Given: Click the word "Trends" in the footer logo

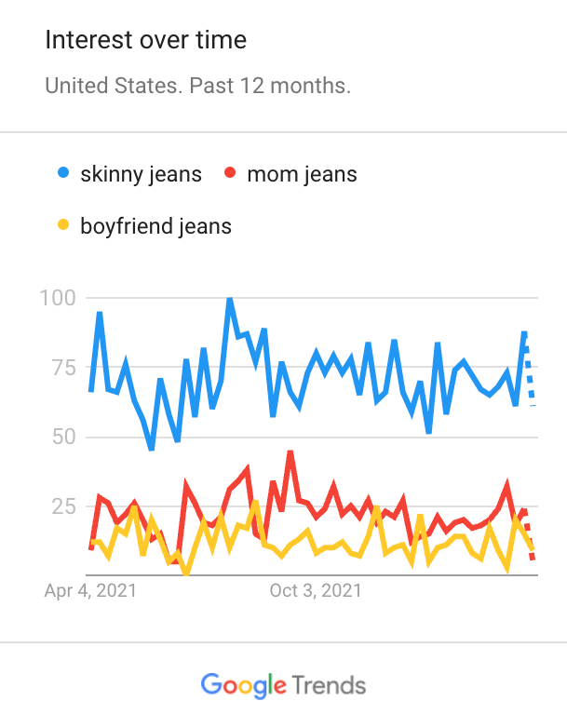Looking at the screenshot, I should coord(329,686).
